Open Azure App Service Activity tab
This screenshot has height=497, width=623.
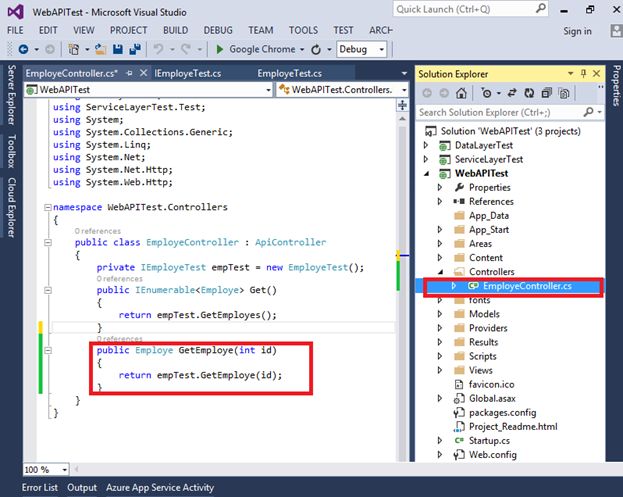pos(160,487)
